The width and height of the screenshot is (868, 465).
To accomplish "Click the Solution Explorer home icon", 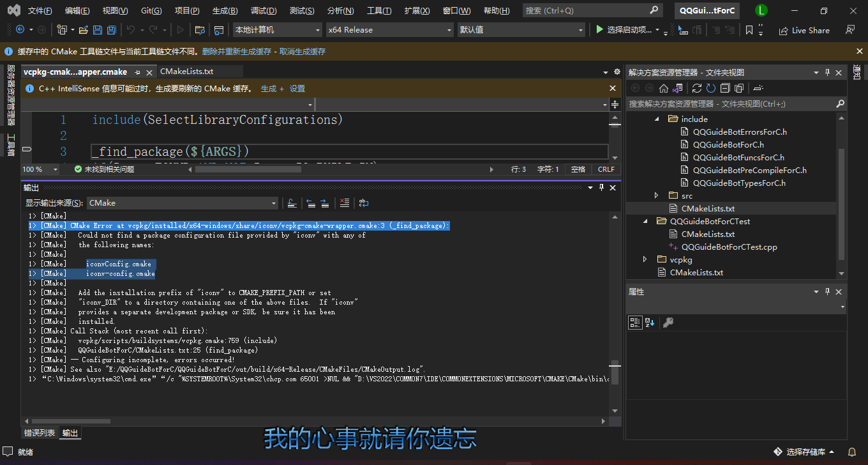I will pos(664,88).
